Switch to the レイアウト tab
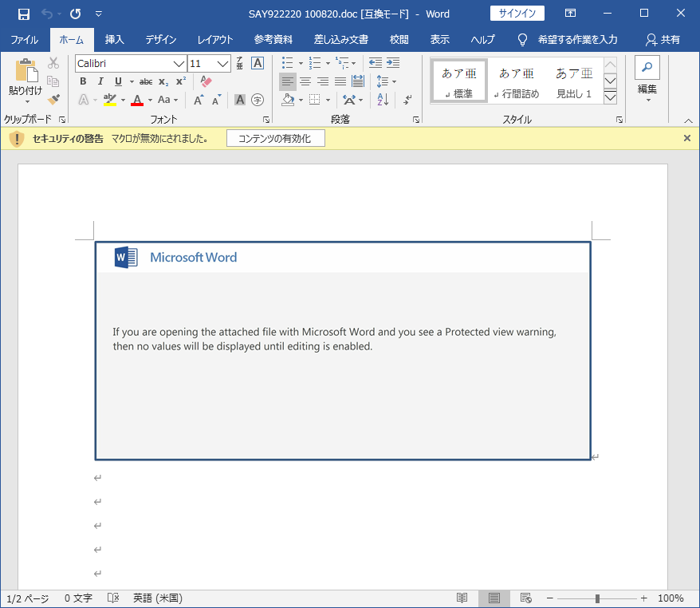 [215, 40]
